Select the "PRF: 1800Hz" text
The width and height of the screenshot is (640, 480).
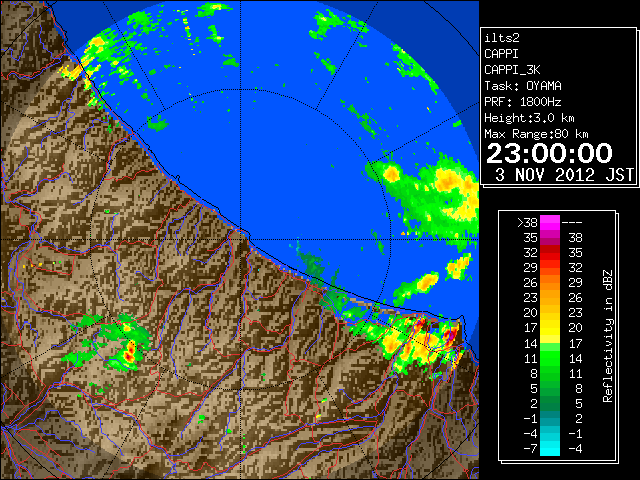click(x=522, y=102)
